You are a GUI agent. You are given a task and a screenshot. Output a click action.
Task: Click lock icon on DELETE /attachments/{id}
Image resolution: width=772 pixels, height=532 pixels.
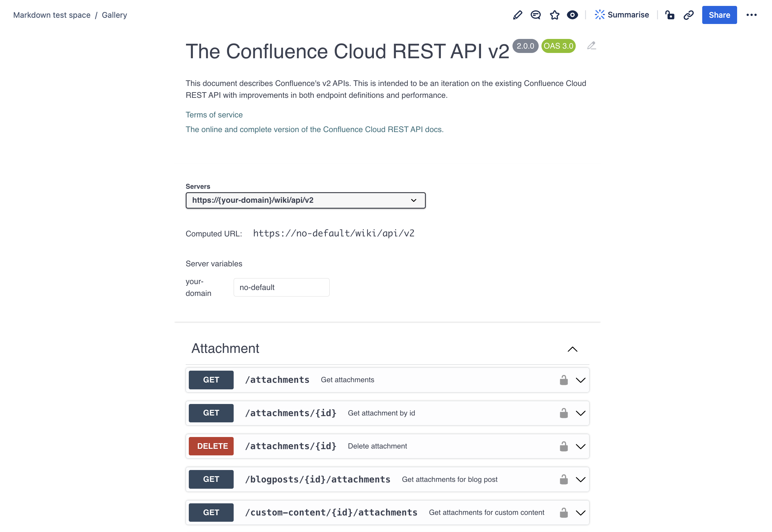(x=563, y=446)
